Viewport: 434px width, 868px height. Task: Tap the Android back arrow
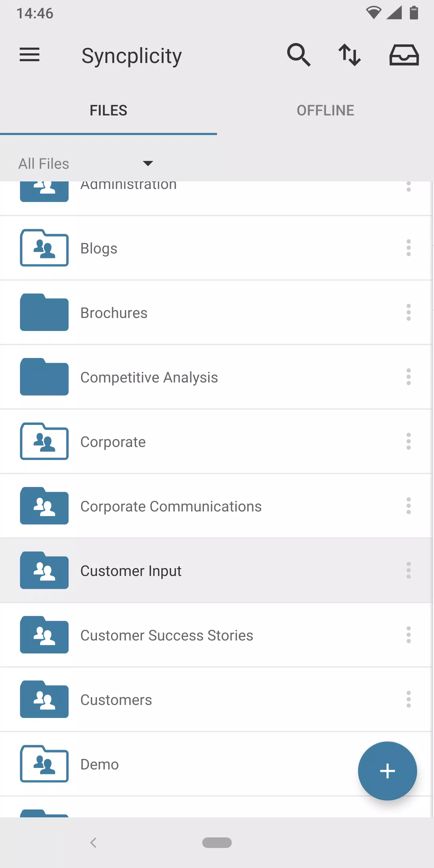[x=93, y=843]
